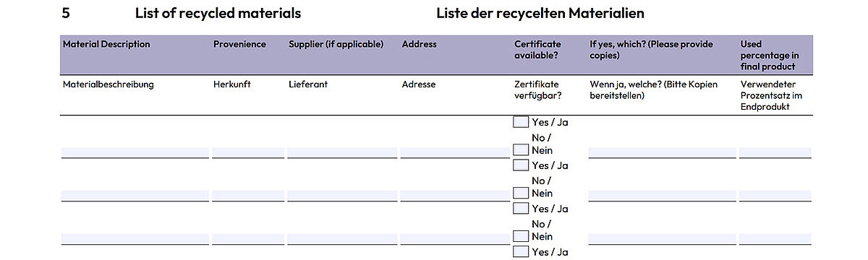
Task: Click third row Provenience field
Action: (x=248, y=239)
